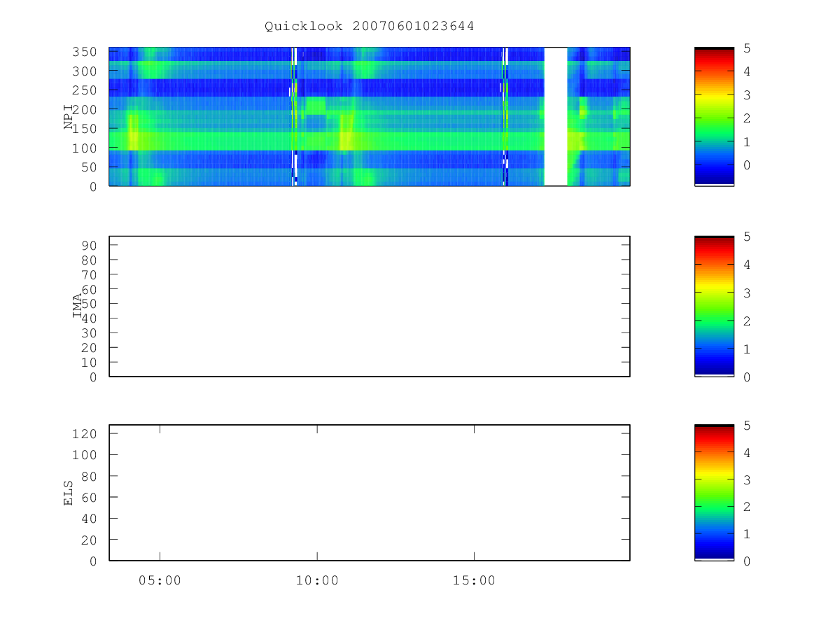This screenshot has height=630, width=840.
Task: Click the 350 tick on NPI axis
Action: pyautogui.click(x=85, y=52)
